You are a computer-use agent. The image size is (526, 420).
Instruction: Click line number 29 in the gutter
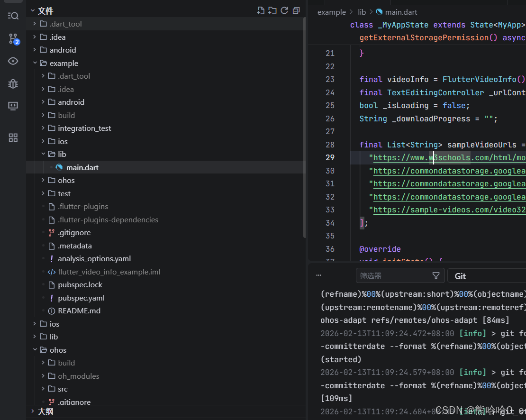click(x=330, y=158)
